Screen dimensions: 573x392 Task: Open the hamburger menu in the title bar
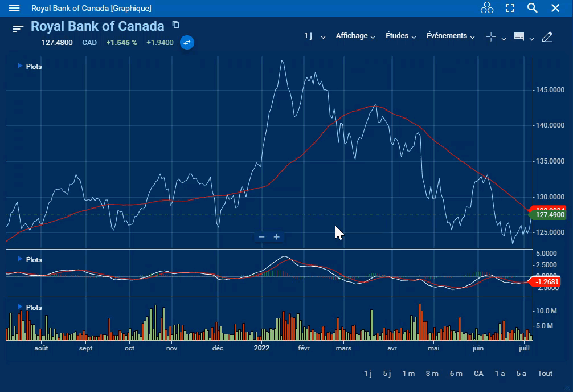click(14, 8)
